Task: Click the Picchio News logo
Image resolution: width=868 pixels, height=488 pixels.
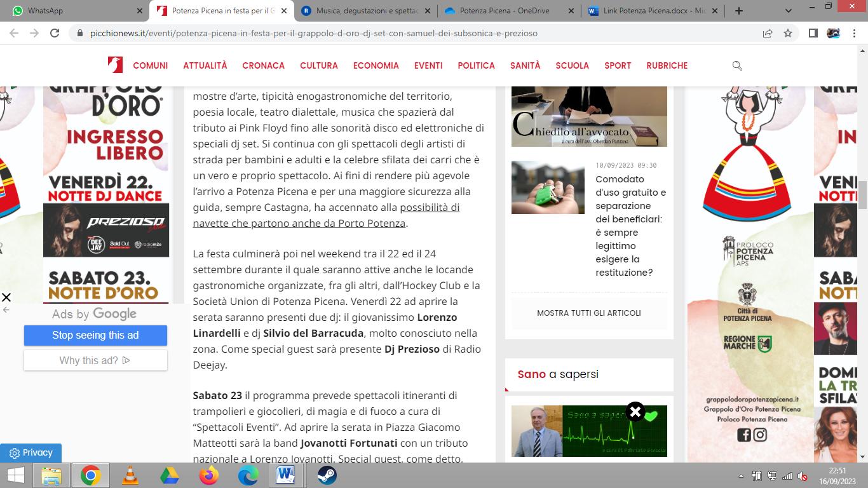Action: point(115,65)
